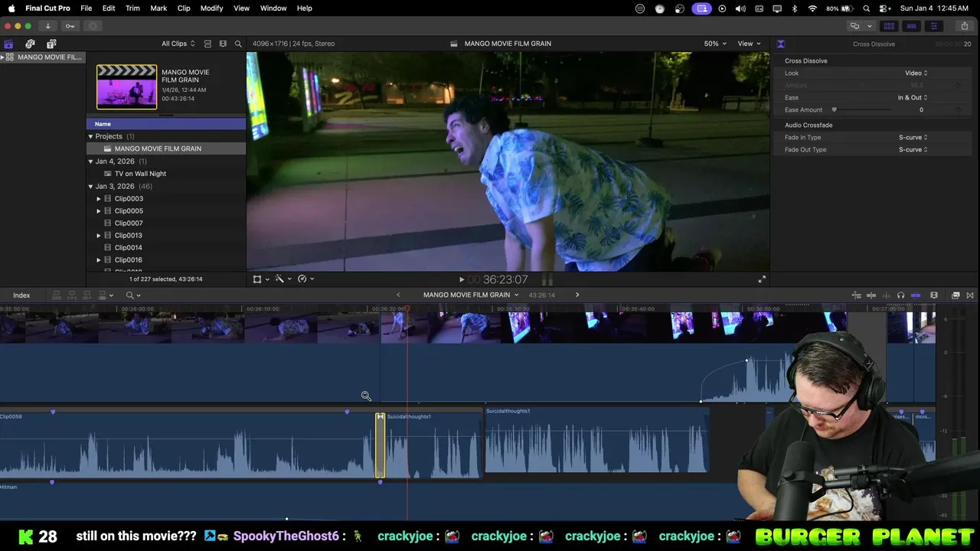
Task: Open the share export button
Action: [965, 26]
